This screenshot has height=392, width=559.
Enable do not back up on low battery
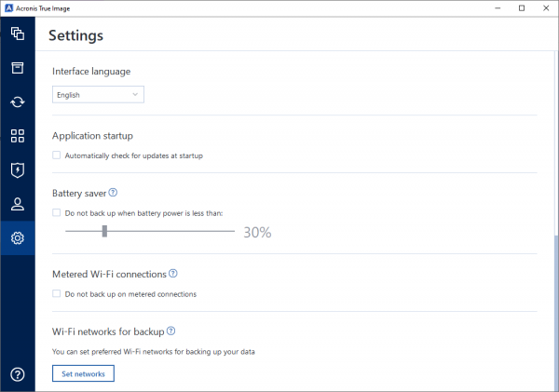(x=56, y=212)
